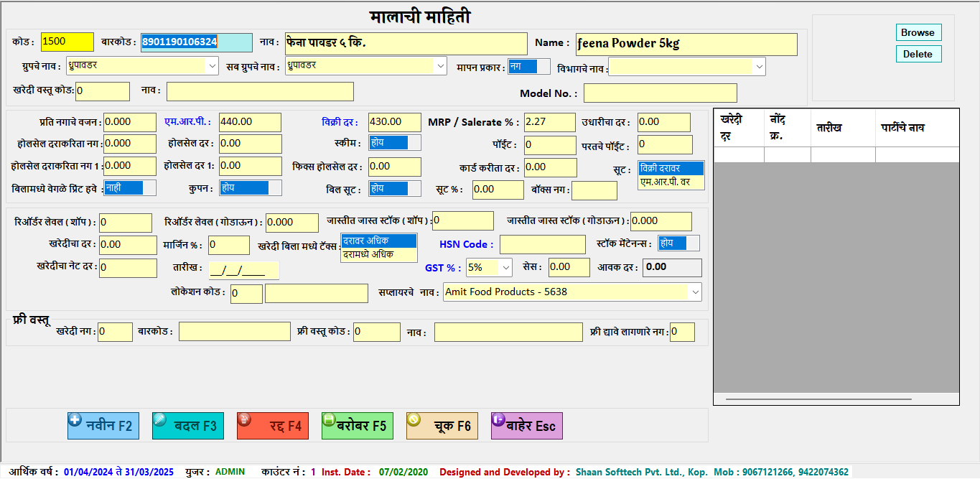Image resolution: width=980 pixels, height=479 pixels.
Task: Choose दरामध्ये अधिक tax option
Action: (x=378, y=254)
